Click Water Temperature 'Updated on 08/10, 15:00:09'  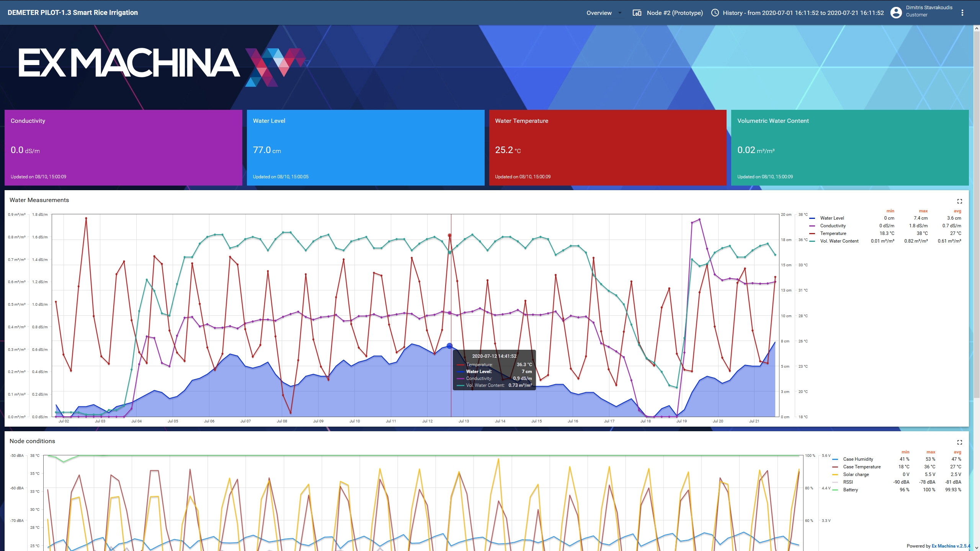tap(523, 177)
